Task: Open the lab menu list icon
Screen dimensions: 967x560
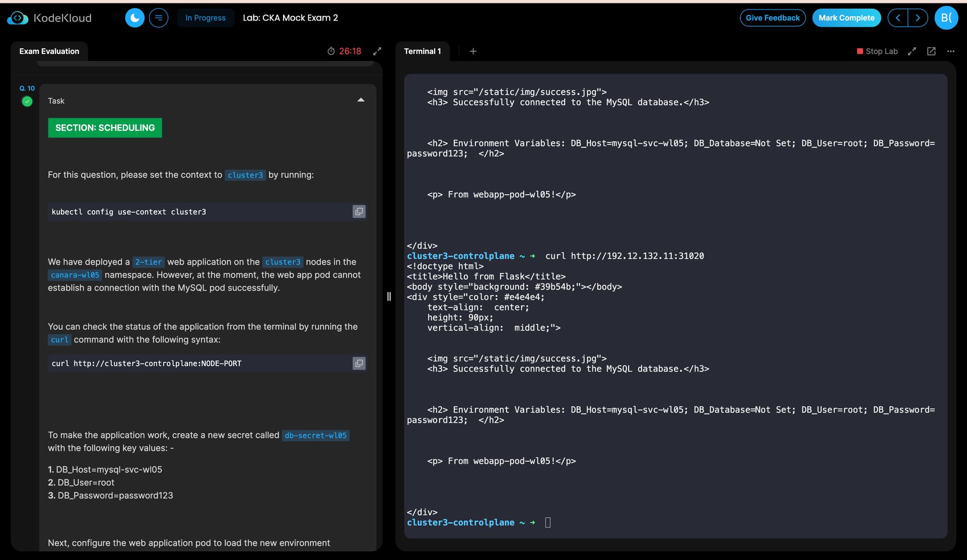Action: pos(158,18)
